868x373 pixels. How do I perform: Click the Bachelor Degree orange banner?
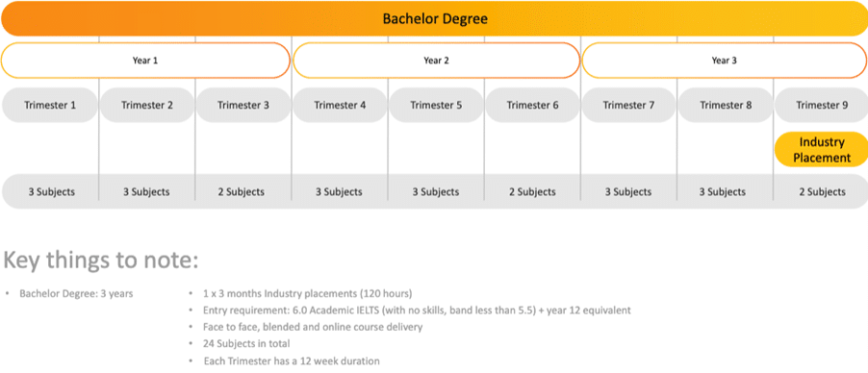click(435, 19)
